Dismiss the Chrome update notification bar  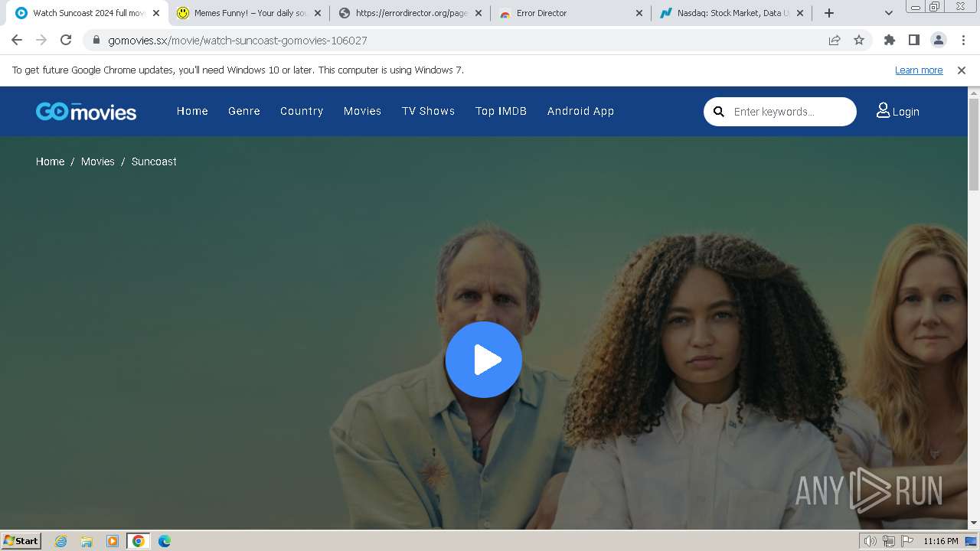click(962, 70)
